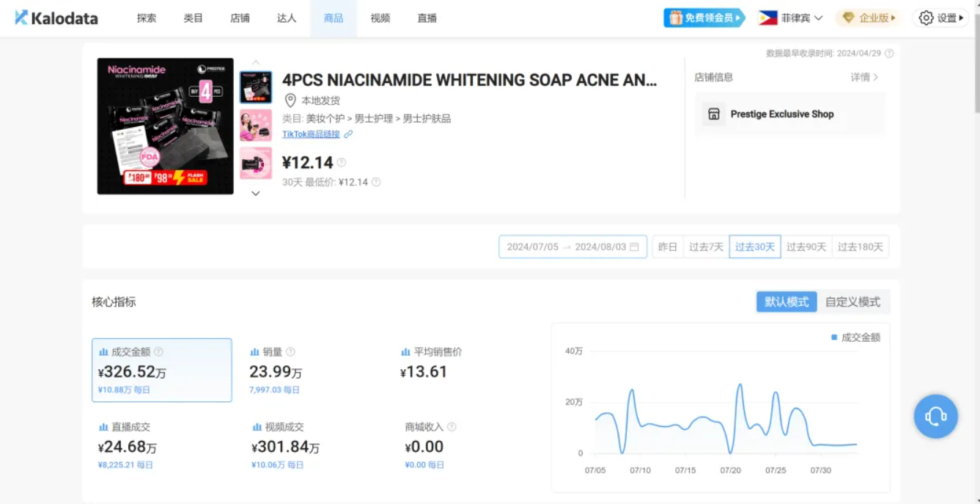
Task: Click the product title 4PCS NIACINAMIDE WHITENING SOAP
Action: click(x=470, y=80)
